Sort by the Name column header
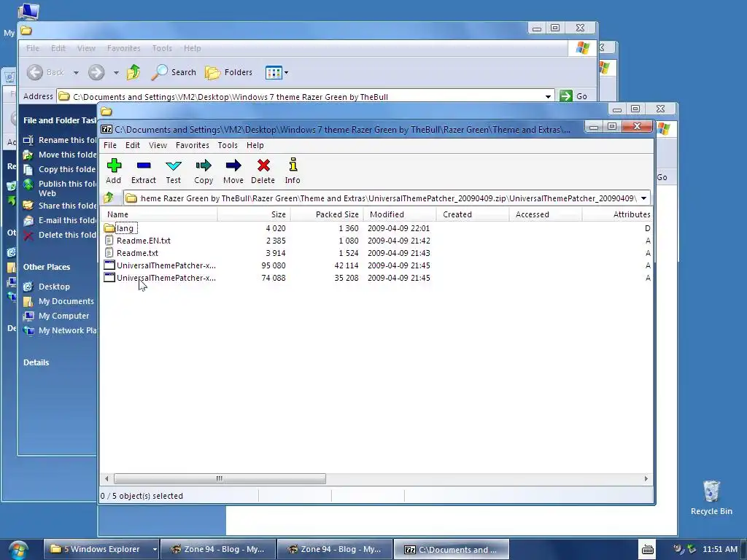 coord(160,214)
